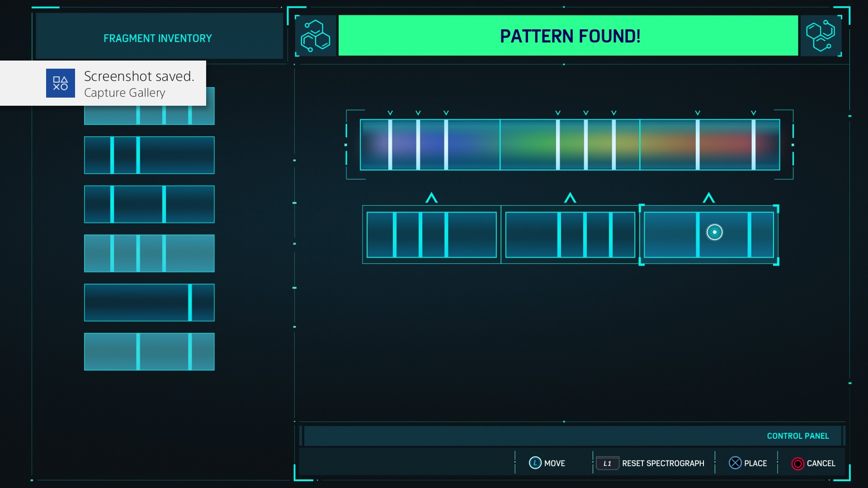Click the L stick Move icon
Image resolution: width=868 pixels, height=488 pixels.
[535, 463]
